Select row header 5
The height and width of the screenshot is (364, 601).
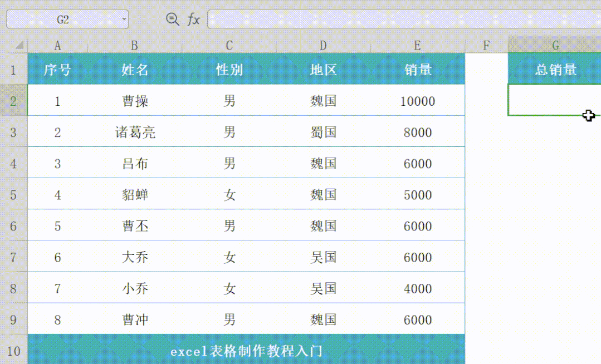point(14,195)
